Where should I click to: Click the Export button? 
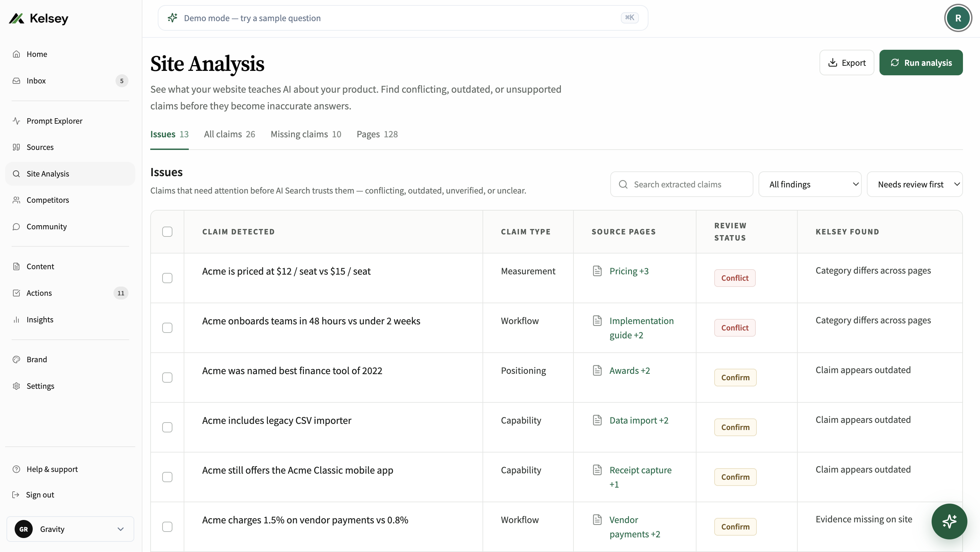[846, 62]
